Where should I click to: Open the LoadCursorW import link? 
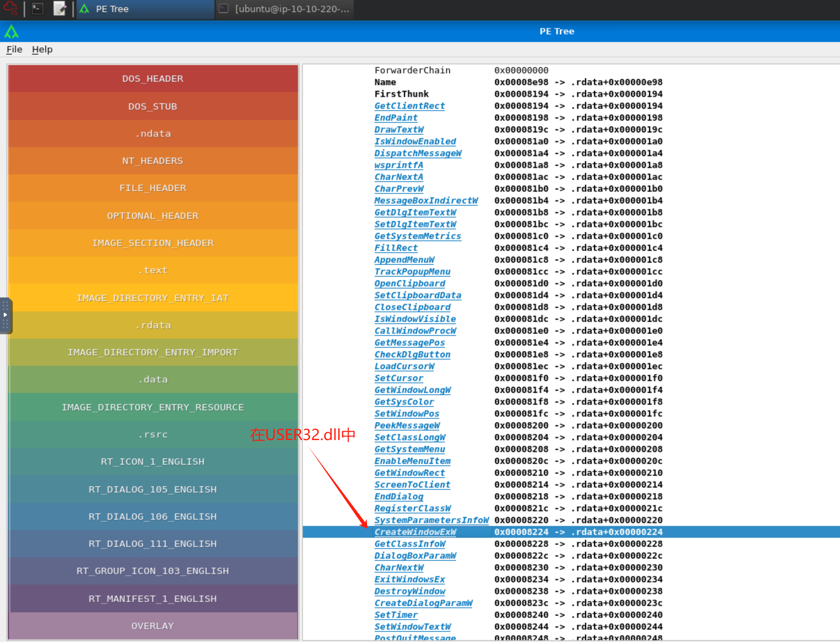click(404, 366)
